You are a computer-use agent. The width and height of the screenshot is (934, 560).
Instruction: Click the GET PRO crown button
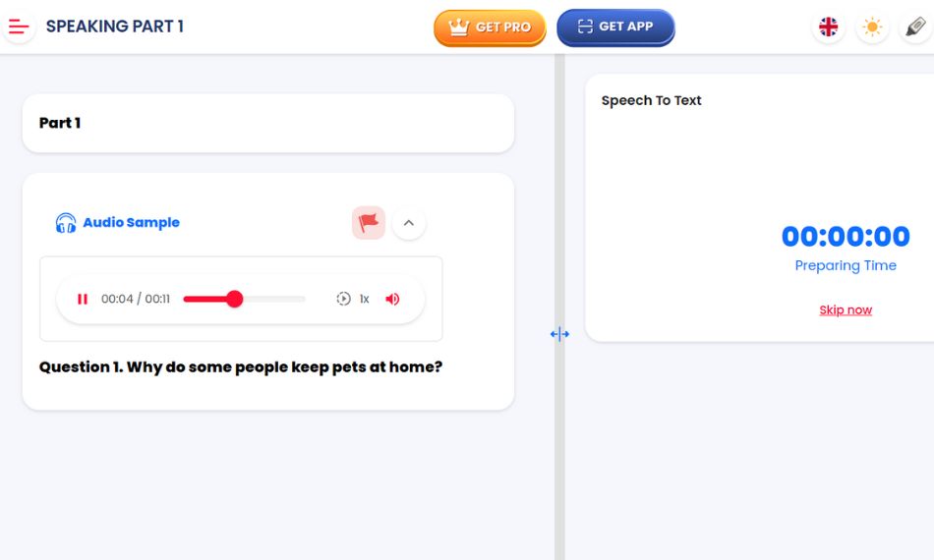pyautogui.click(x=490, y=28)
